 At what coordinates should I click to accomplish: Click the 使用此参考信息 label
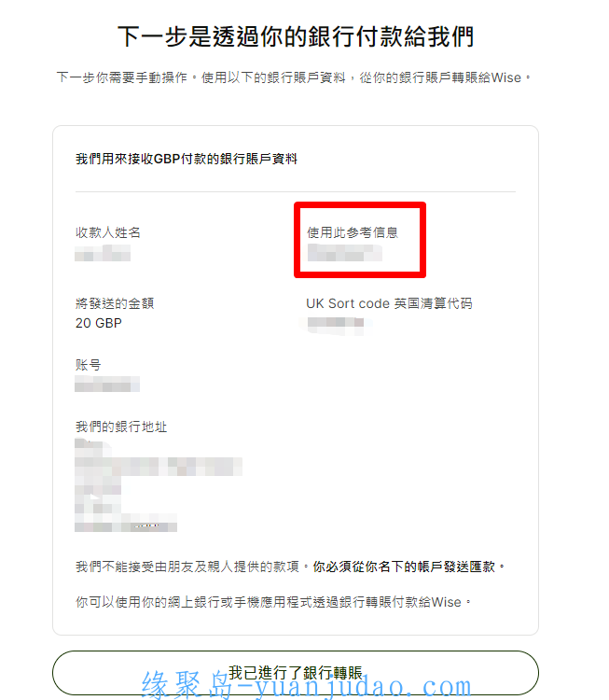pos(353,232)
